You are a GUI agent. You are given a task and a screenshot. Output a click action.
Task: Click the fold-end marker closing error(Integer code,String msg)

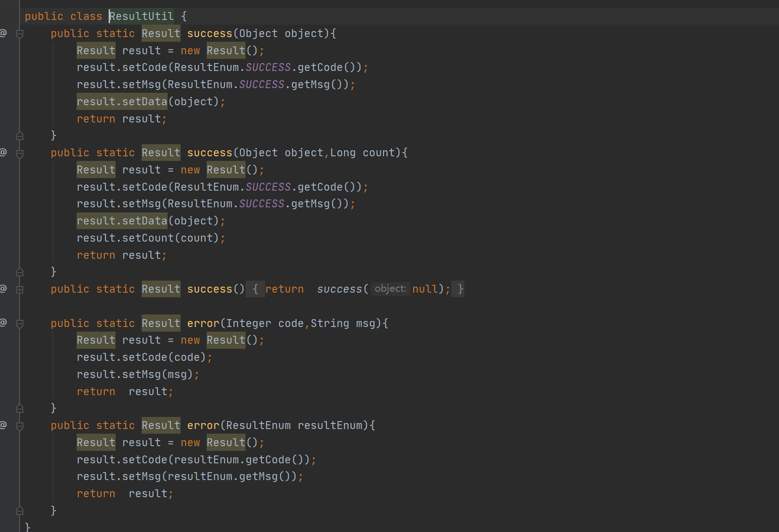(19, 408)
